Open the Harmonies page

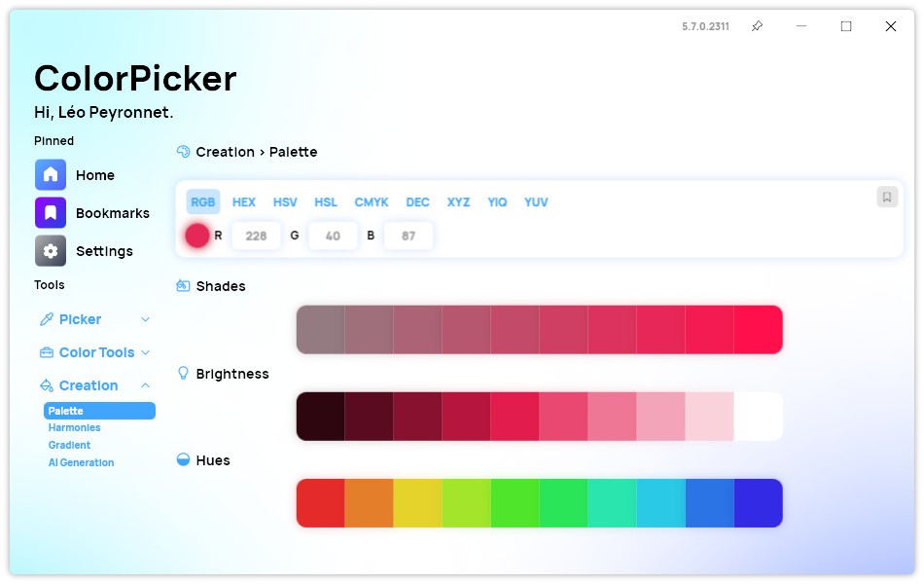(74, 427)
